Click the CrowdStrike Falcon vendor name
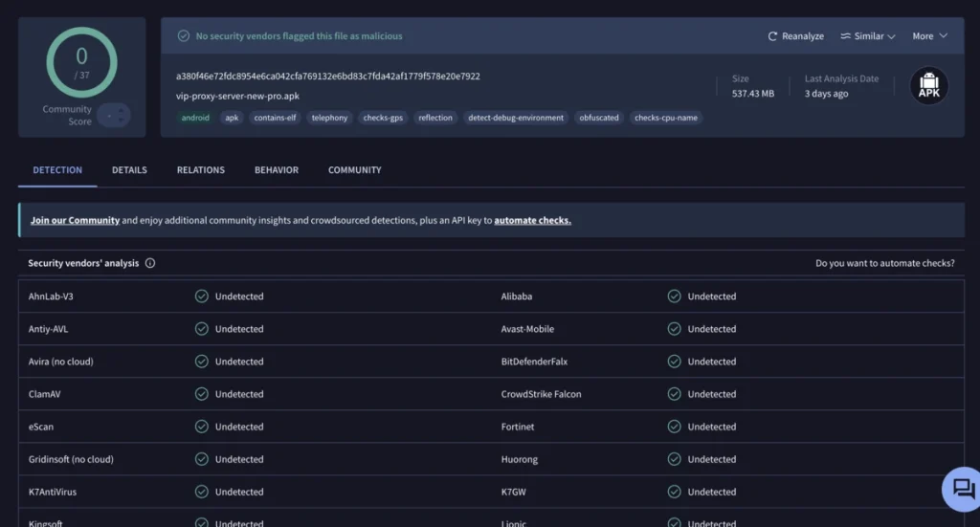 pos(542,394)
